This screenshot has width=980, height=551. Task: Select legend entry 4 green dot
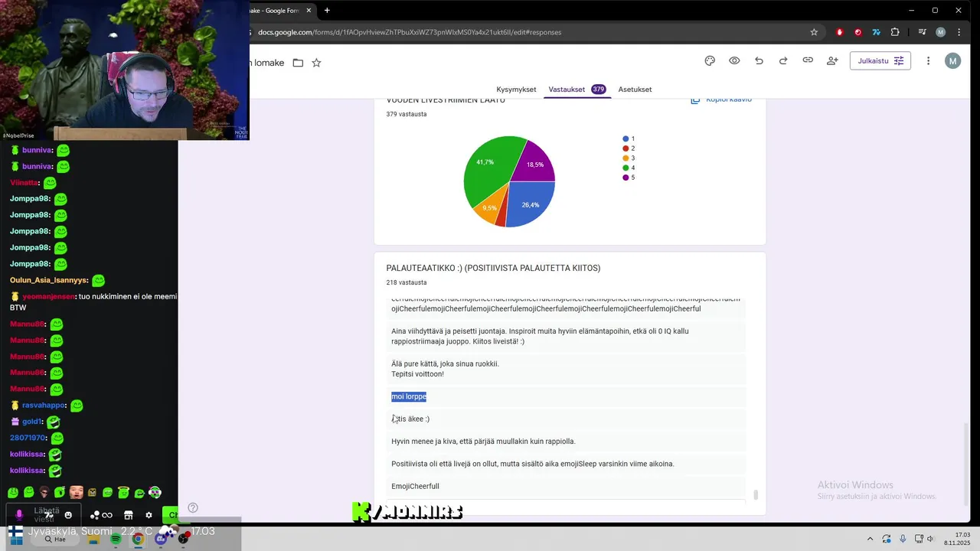click(626, 168)
